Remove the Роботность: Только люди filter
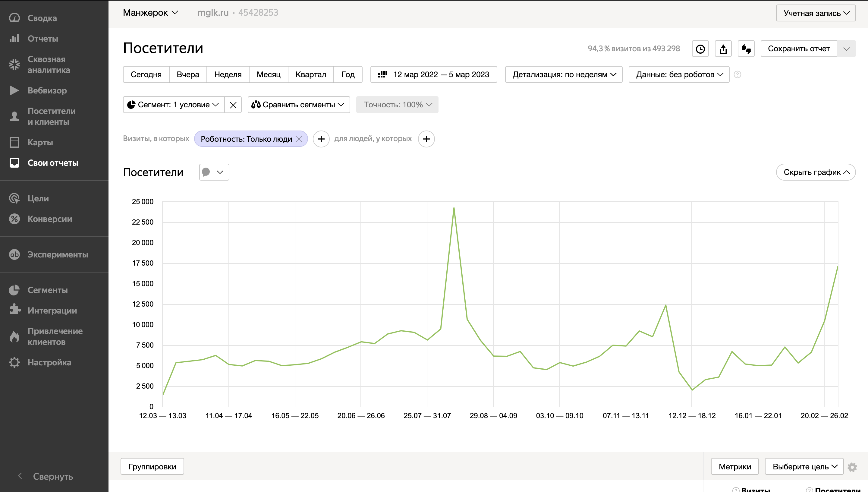Image resolution: width=868 pixels, height=492 pixels. point(299,139)
